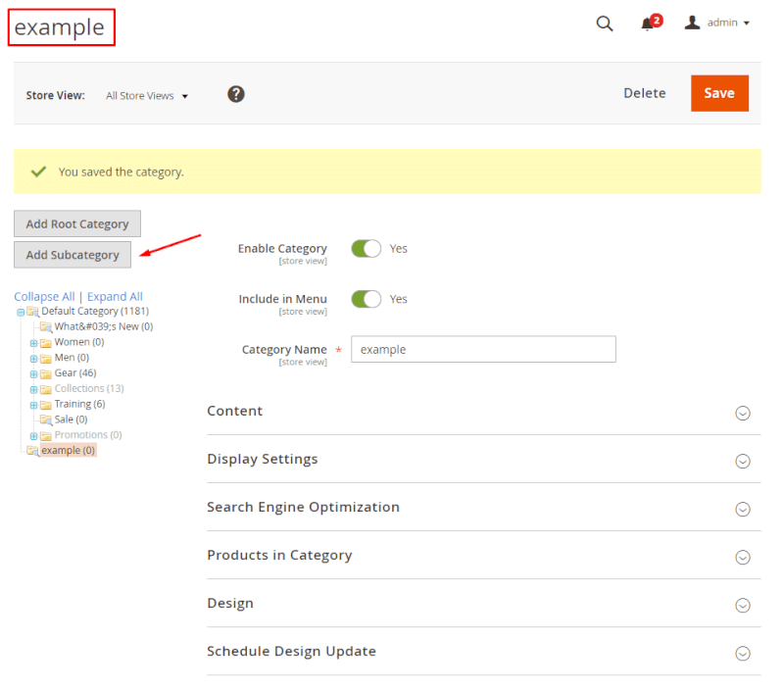This screenshot has width=784, height=691.
Task: Open the notifications bell icon
Action: click(x=647, y=23)
